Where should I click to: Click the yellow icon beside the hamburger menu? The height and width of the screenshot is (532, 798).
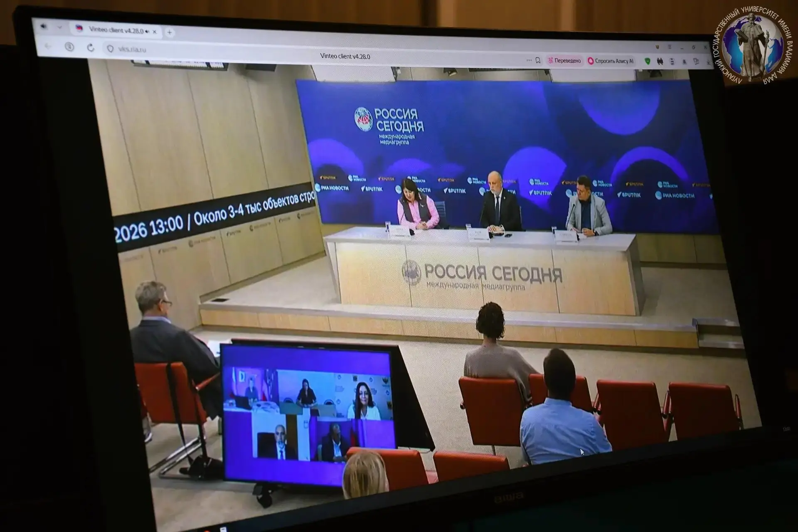pyautogui.click(x=657, y=47)
